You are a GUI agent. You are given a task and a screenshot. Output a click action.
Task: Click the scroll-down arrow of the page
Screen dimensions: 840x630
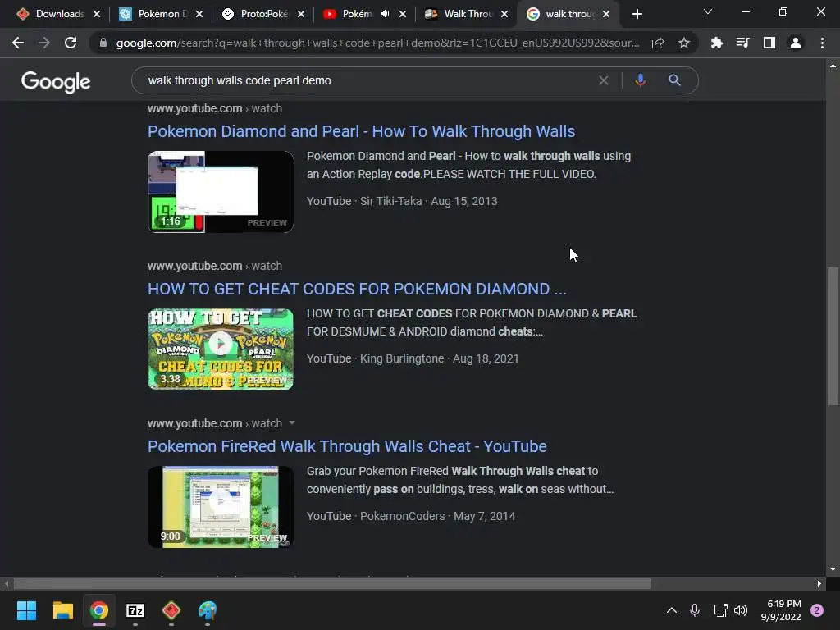point(833,569)
